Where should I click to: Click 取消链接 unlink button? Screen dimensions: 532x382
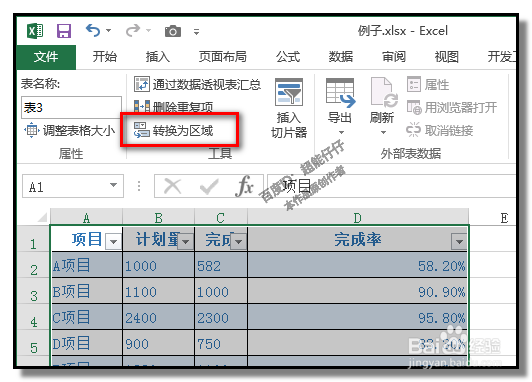[x=440, y=130]
